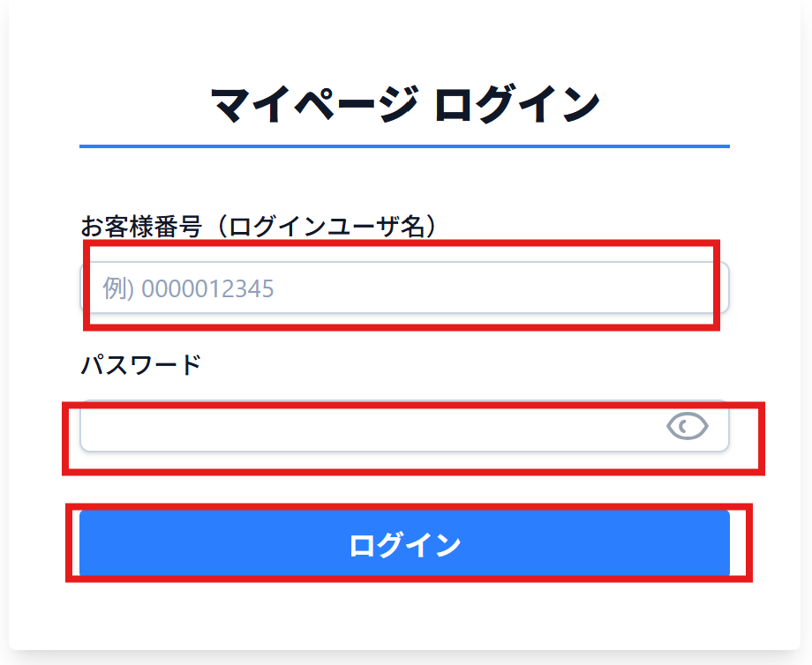This screenshot has width=812, height=665.
Task: Click the お客様番号（ログインユーザ名） label
Action: pos(259,226)
